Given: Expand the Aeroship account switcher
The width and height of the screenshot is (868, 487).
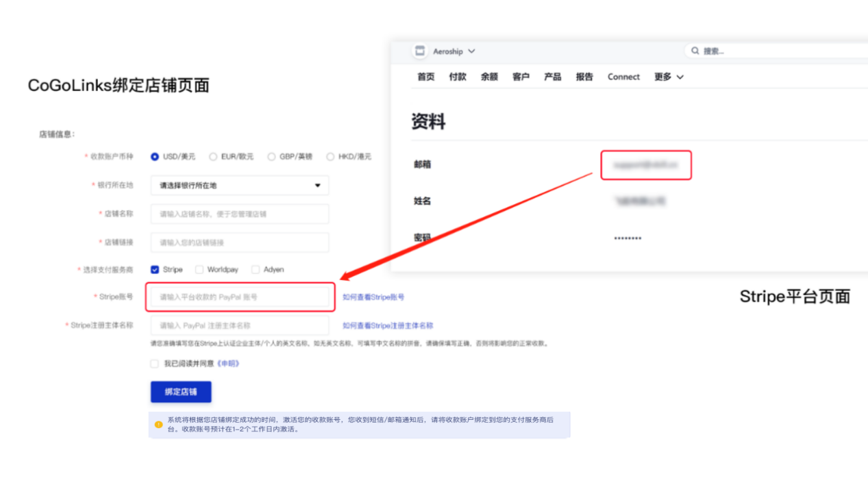Looking at the screenshot, I should tap(471, 51).
